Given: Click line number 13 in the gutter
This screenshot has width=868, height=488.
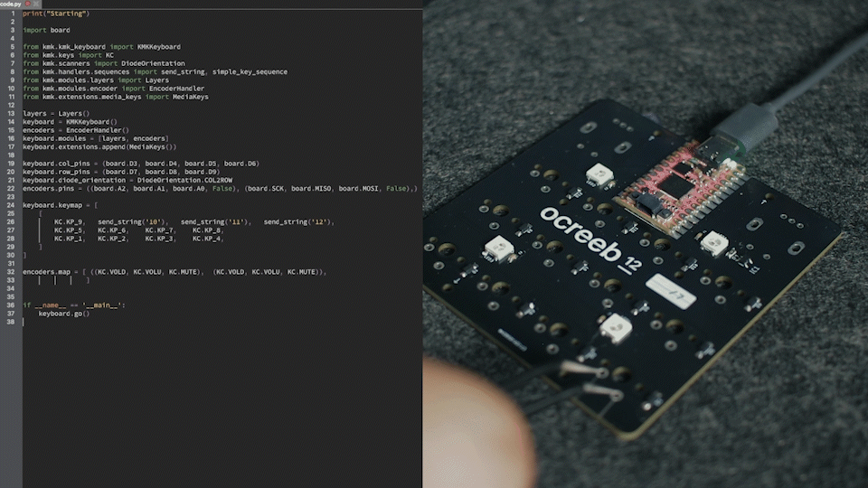Looking at the screenshot, I should [11, 114].
